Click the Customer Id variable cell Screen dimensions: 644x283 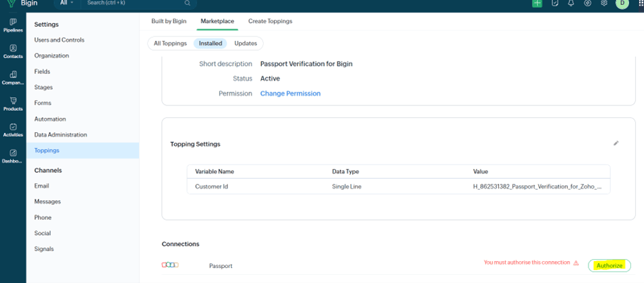[212, 186]
